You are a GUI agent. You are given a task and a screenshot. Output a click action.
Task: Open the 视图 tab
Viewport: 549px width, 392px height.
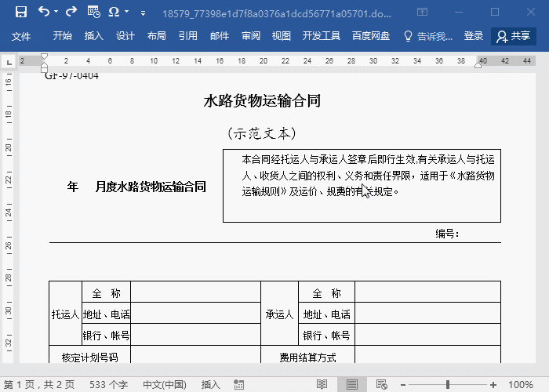[282, 36]
